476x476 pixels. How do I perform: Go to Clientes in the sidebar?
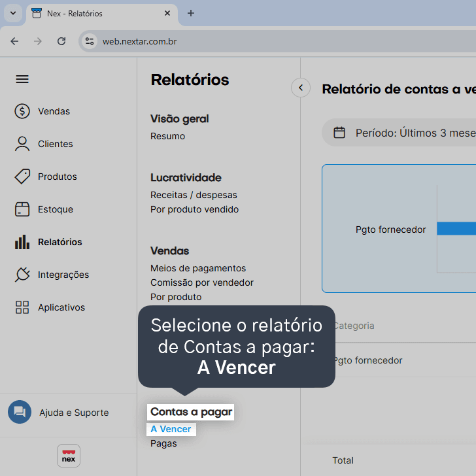tap(55, 144)
